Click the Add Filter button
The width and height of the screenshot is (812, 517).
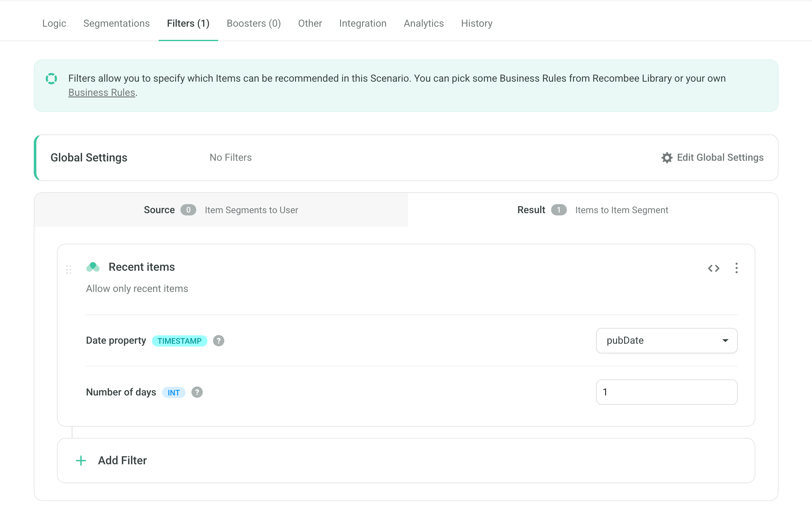(x=122, y=461)
